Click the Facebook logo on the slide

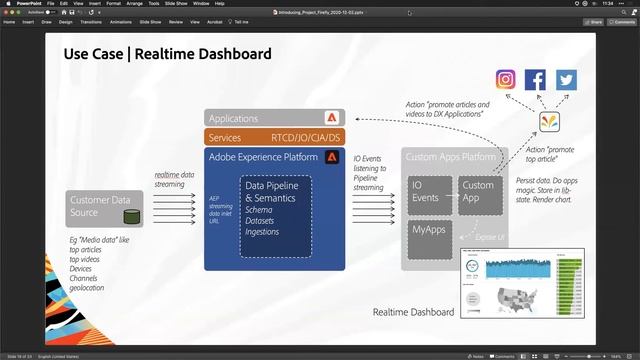[535, 80]
